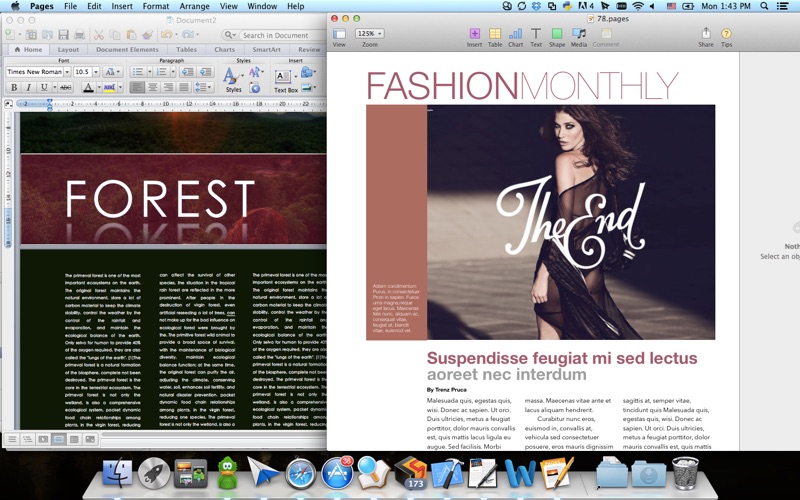
Task: Toggle Strikethrough ABC in Word
Action: pos(66,88)
